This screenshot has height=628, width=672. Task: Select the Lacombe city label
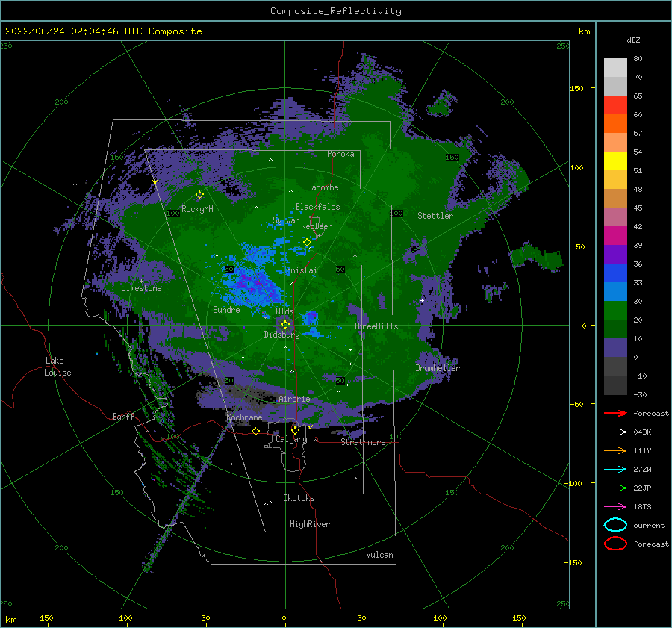click(323, 187)
